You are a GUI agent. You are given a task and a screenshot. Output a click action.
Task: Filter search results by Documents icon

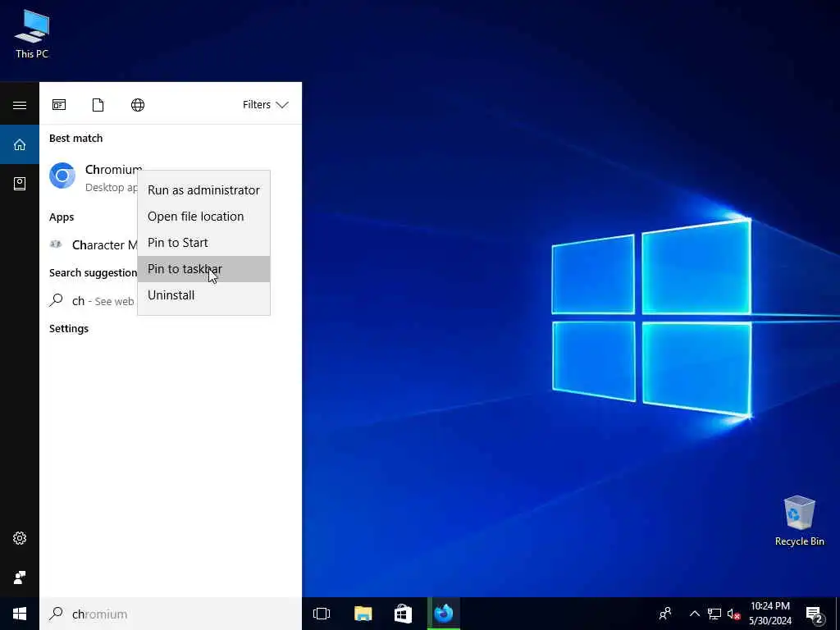tap(98, 104)
